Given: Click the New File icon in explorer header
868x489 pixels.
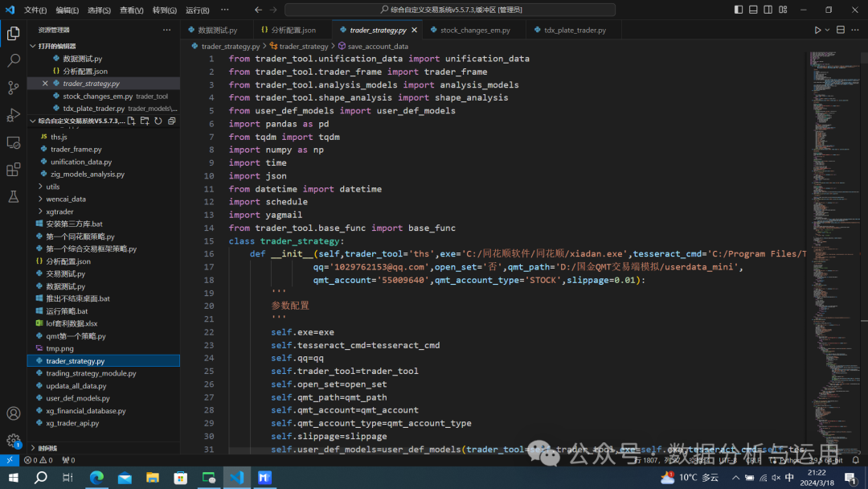Looking at the screenshot, I should click(x=131, y=121).
